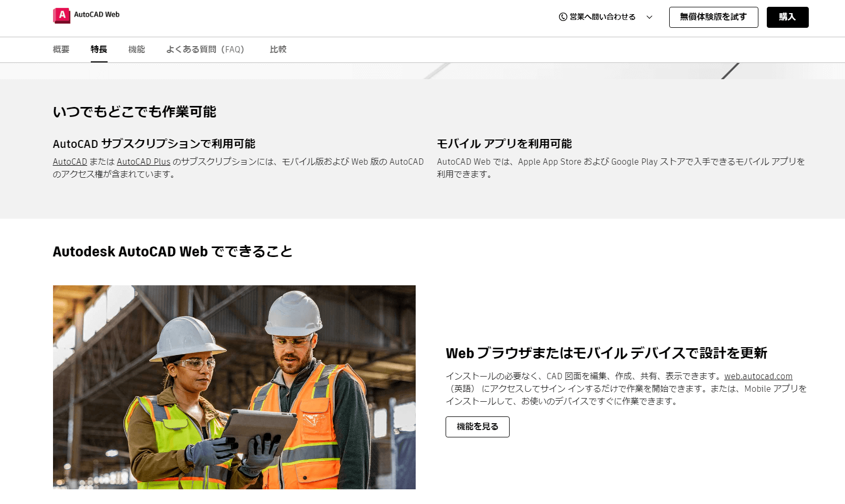
Task: Click the black 購入 button
Action: pyautogui.click(x=787, y=17)
